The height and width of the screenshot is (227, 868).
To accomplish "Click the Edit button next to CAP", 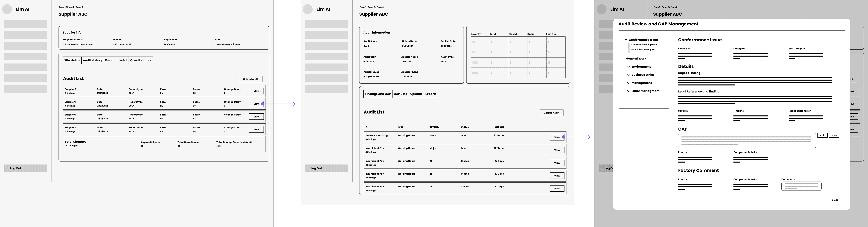I will pyautogui.click(x=822, y=136).
